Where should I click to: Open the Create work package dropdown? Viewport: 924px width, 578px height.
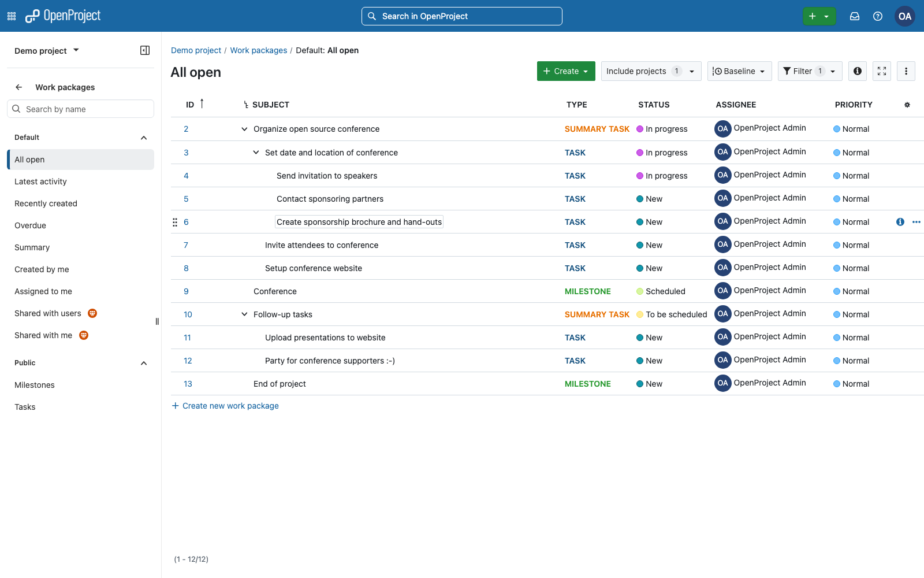(566, 71)
